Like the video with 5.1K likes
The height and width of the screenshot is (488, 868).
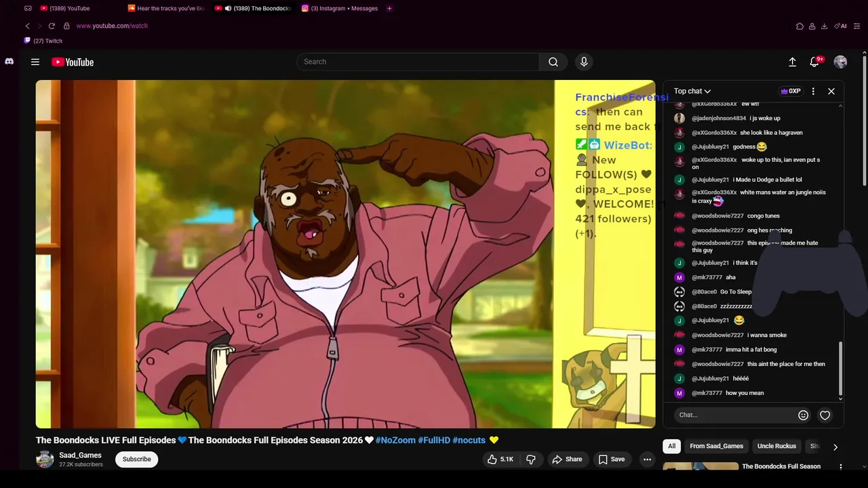[500, 459]
